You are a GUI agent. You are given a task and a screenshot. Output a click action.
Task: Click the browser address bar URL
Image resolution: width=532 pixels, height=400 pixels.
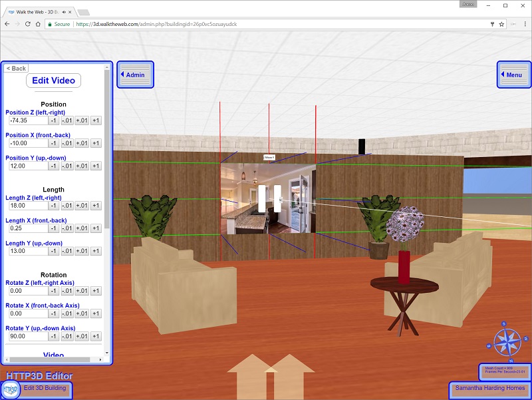(x=156, y=24)
